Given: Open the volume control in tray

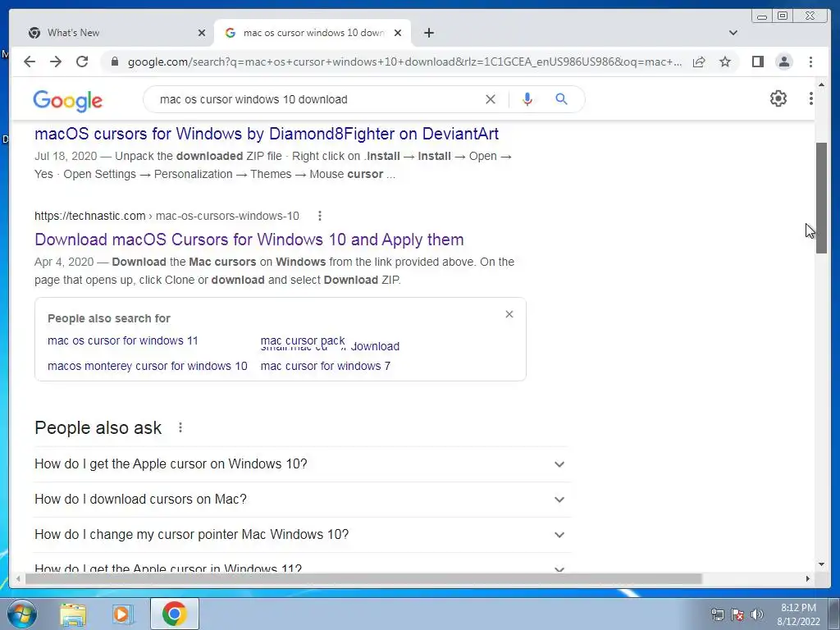Looking at the screenshot, I should tap(757, 614).
